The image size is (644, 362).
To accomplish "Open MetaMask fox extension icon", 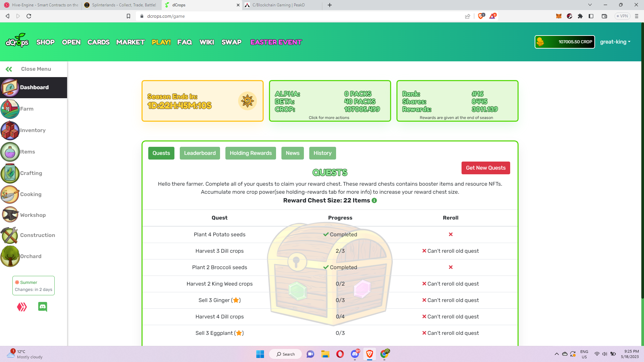I will click(x=558, y=16).
